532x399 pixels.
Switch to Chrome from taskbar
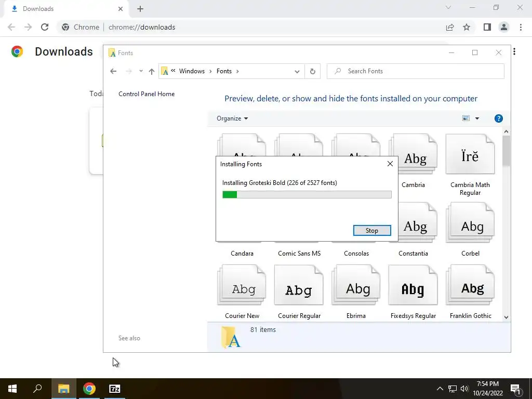89,389
